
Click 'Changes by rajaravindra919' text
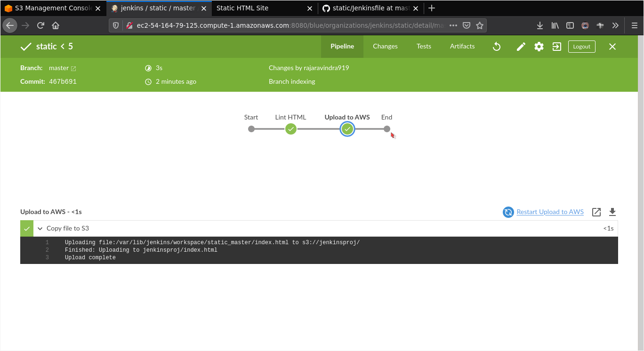[x=309, y=68]
